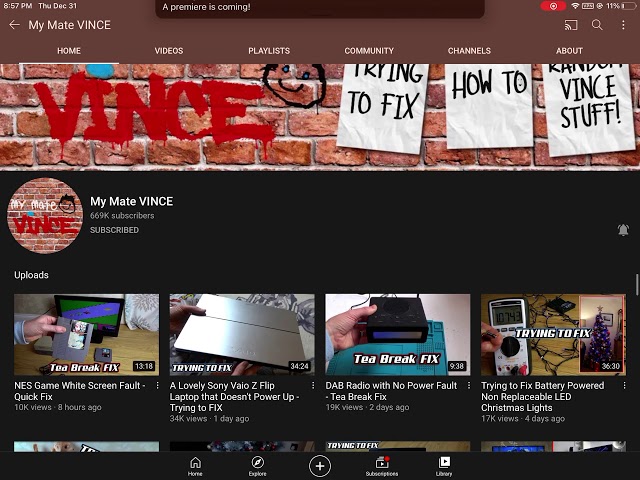Screen dimensions: 640x480
Task: Click the '10K views · 8 hours ago' text
Action: 58,407
